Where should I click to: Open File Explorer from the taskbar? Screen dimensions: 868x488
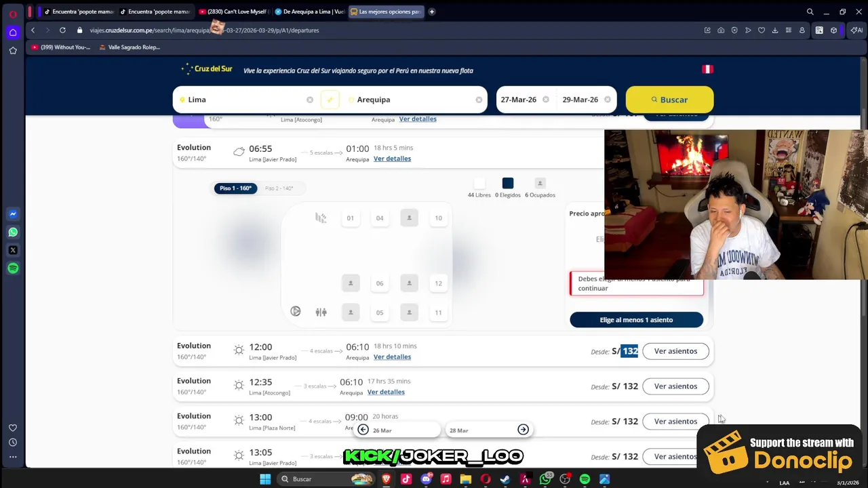(x=466, y=479)
